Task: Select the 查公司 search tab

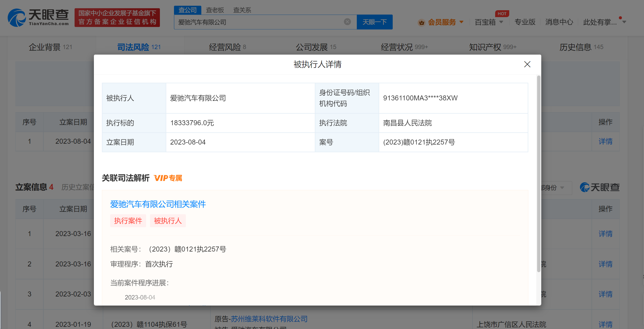Action: coord(188,10)
